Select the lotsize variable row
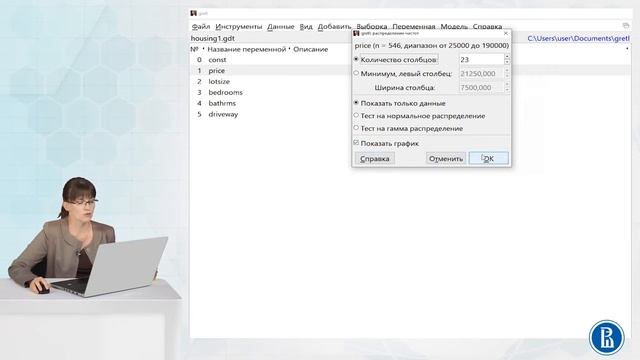The width and height of the screenshot is (640, 360). tap(411, 82)
